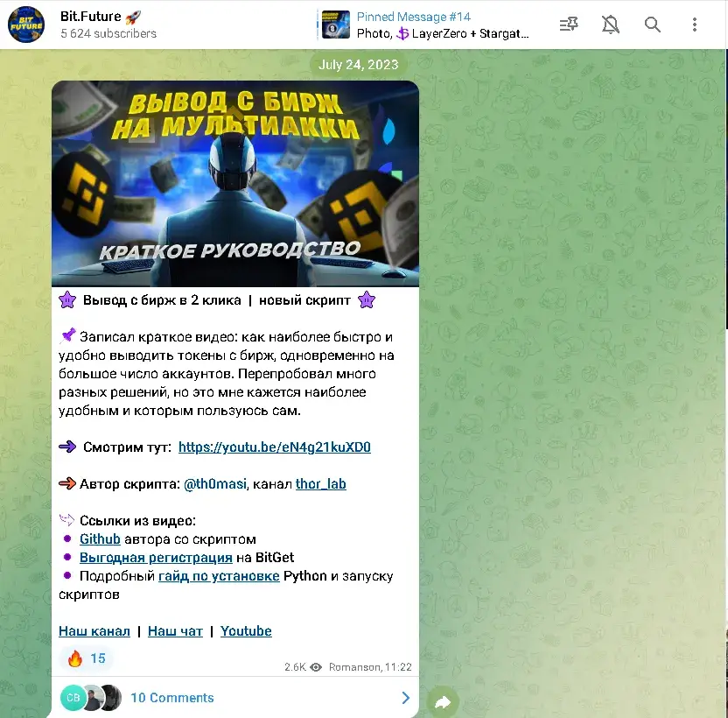Open the post's Binance guide image
The image size is (728, 718).
tap(235, 184)
